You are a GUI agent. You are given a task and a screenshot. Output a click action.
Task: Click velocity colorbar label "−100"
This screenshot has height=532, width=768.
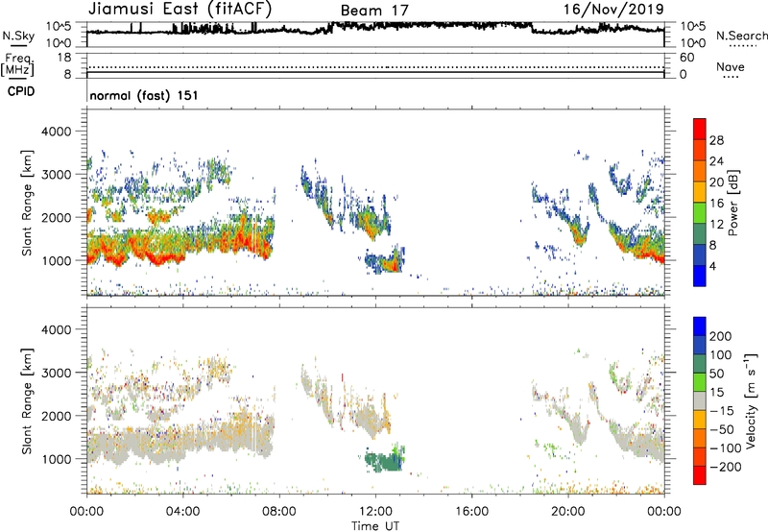coord(726,448)
